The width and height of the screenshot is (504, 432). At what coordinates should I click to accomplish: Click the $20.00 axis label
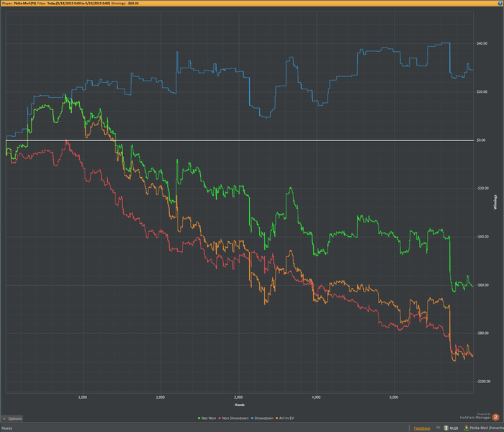[x=482, y=92]
